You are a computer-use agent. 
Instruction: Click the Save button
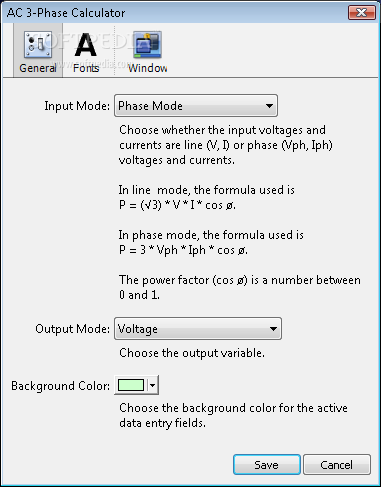(267, 465)
